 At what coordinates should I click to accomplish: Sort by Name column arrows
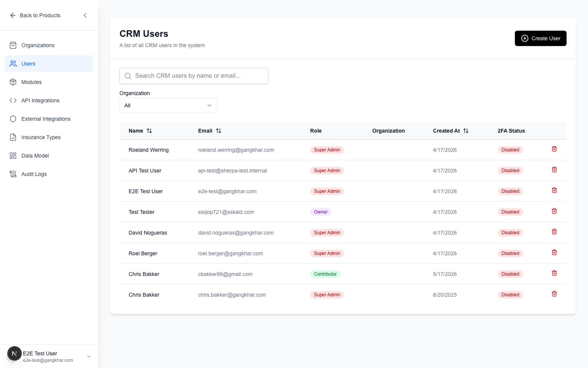(149, 131)
